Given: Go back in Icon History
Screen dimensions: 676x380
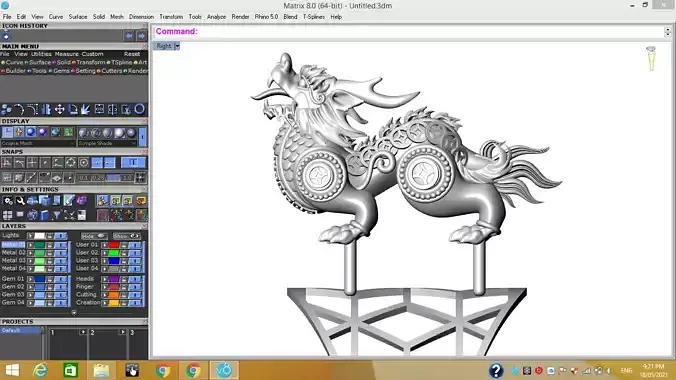Looking at the screenshot, I should coord(128,36).
